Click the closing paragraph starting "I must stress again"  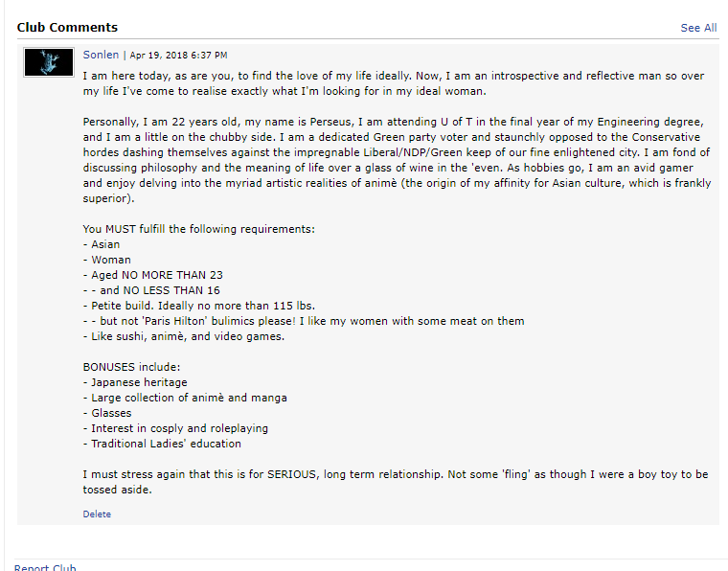(x=396, y=482)
